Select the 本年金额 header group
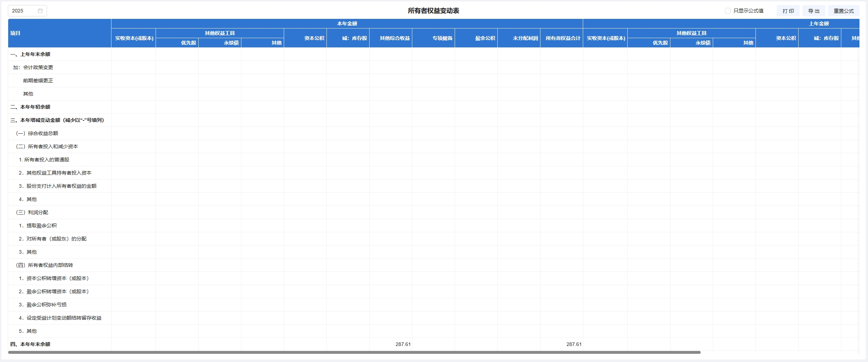Screen dimensions: 868x362 [347, 24]
